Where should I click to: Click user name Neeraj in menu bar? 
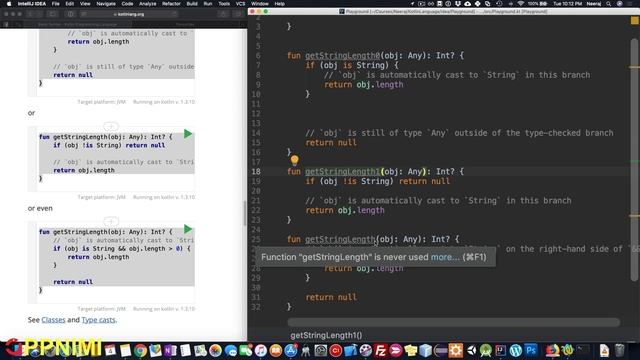pyautogui.click(x=593, y=4)
